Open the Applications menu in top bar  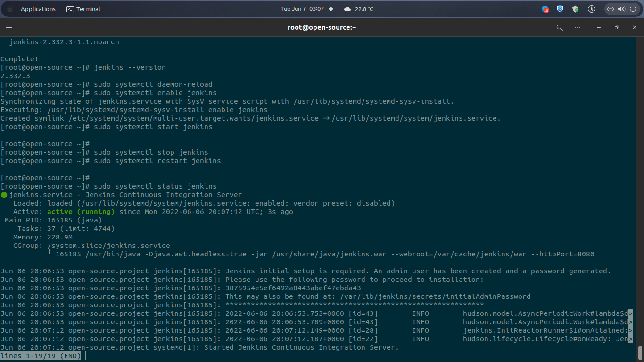click(38, 9)
